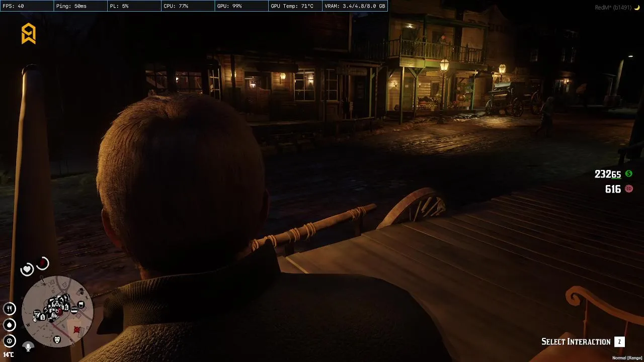This screenshot has width=644, height=362.
Task: Click the water drop thirst icon
Action: click(x=10, y=325)
